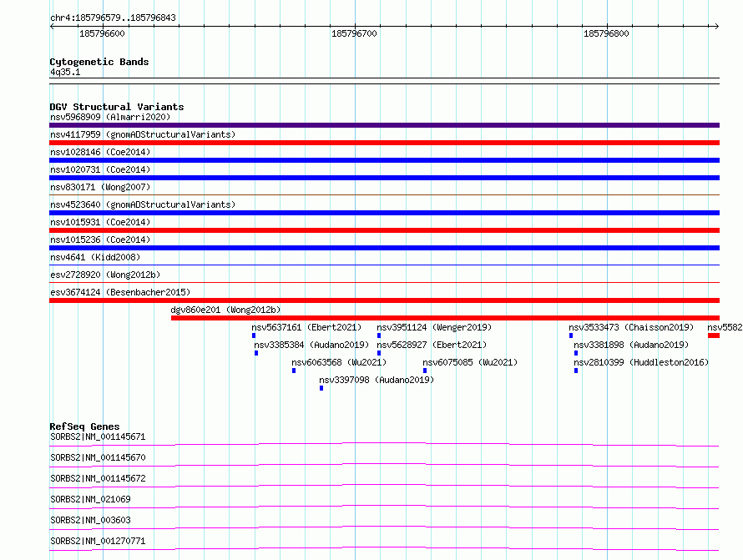The height and width of the screenshot is (560, 743).
Task: Click the SORBS2|NM_001270771 transcript track line
Action: 384,548
